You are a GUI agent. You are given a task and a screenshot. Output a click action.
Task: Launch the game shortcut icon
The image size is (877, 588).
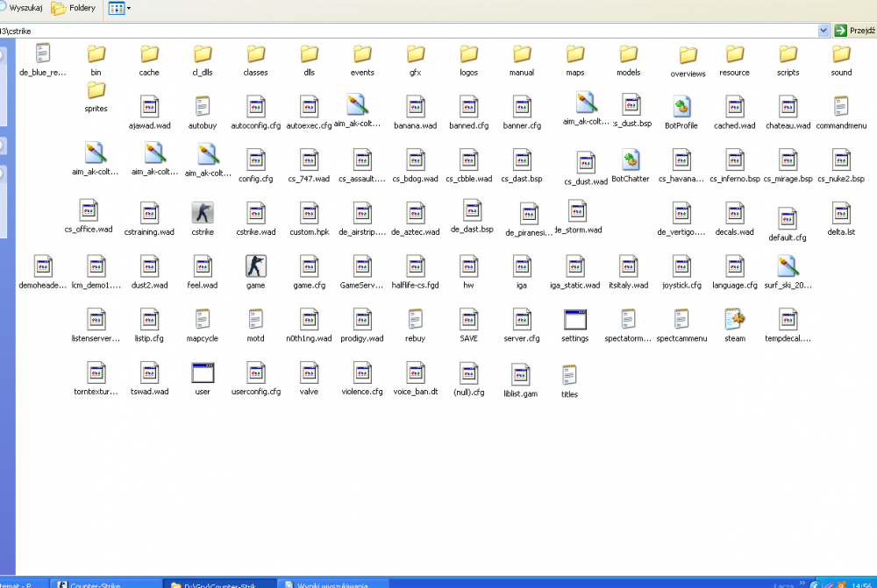tap(255, 266)
